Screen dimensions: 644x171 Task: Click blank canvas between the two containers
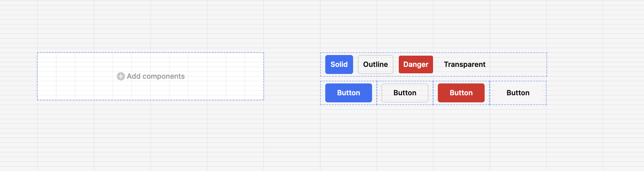pyautogui.click(x=292, y=76)
